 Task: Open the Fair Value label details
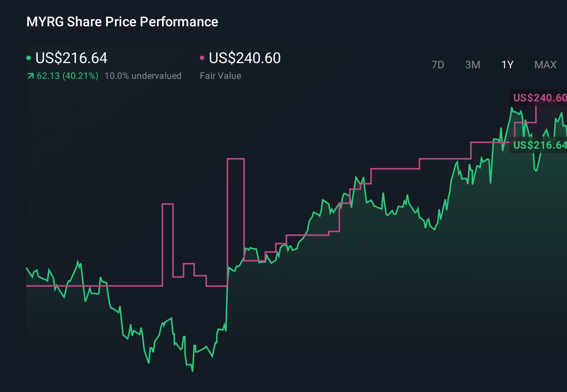click(221, 75)
